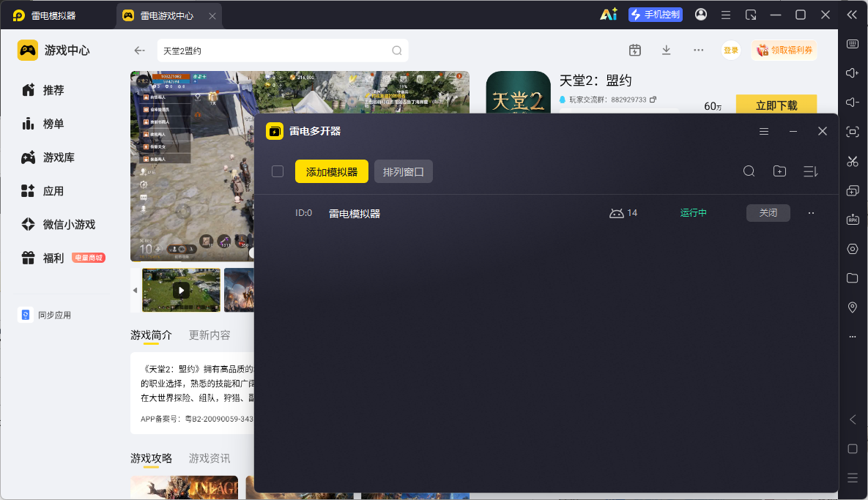Viewport: 868px width, 500px height.
Task: Open multi-instance manager icon in right sidebar
Action: (853, 191)
